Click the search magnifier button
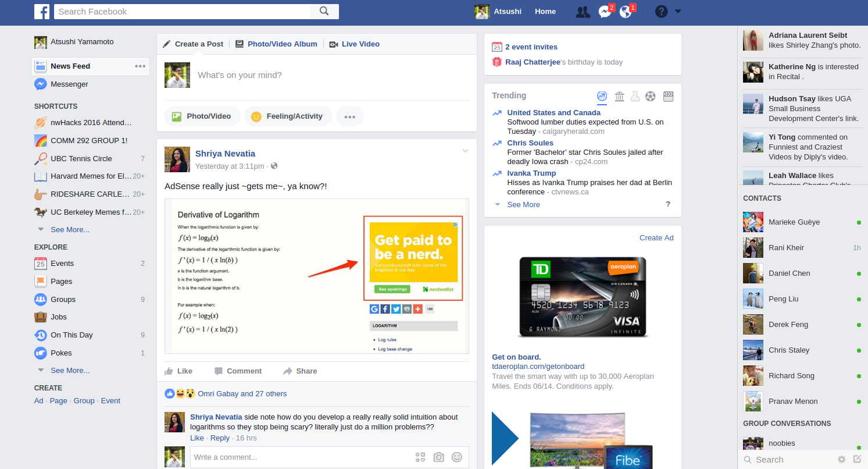 [x=324, y=11]
